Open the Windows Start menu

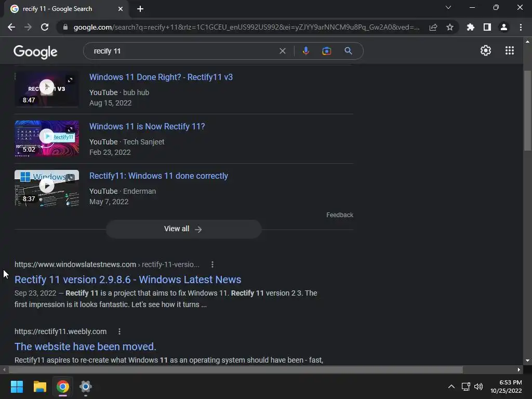coord(17,387)
